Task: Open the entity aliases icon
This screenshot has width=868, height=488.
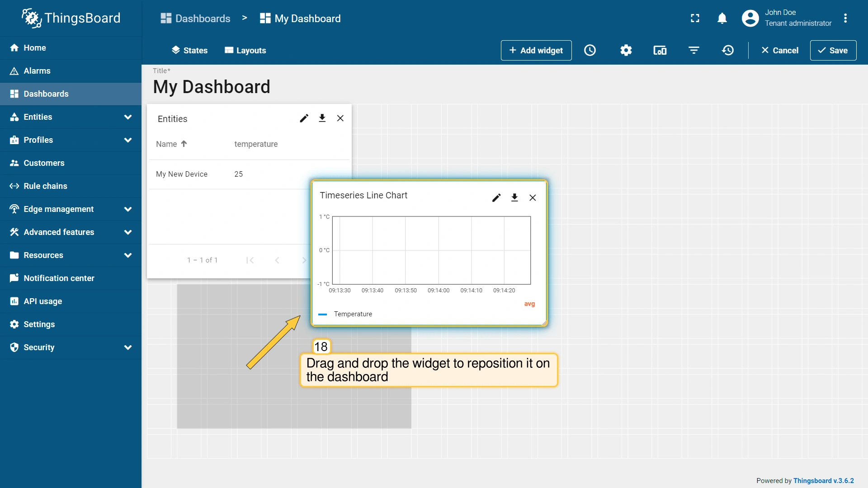Action: pyautogui.click(x=660, y=50)
